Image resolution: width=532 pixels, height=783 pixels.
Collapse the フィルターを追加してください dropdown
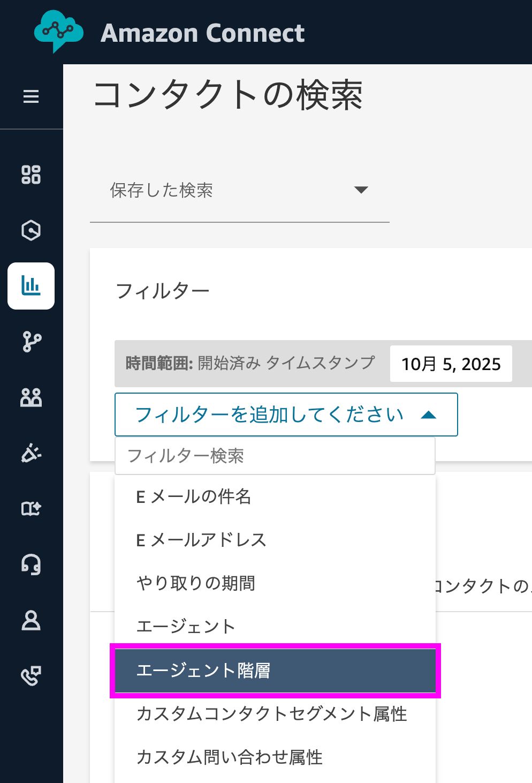[286, 415]
